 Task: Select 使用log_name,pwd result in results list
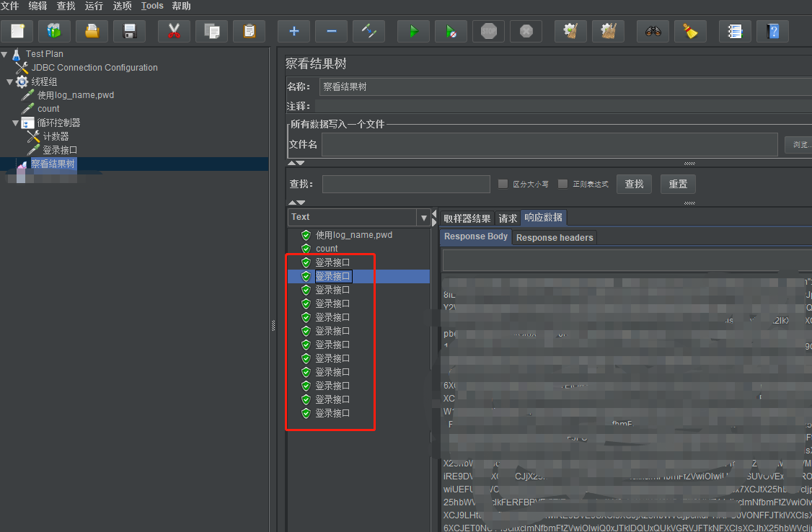(353, 235)
